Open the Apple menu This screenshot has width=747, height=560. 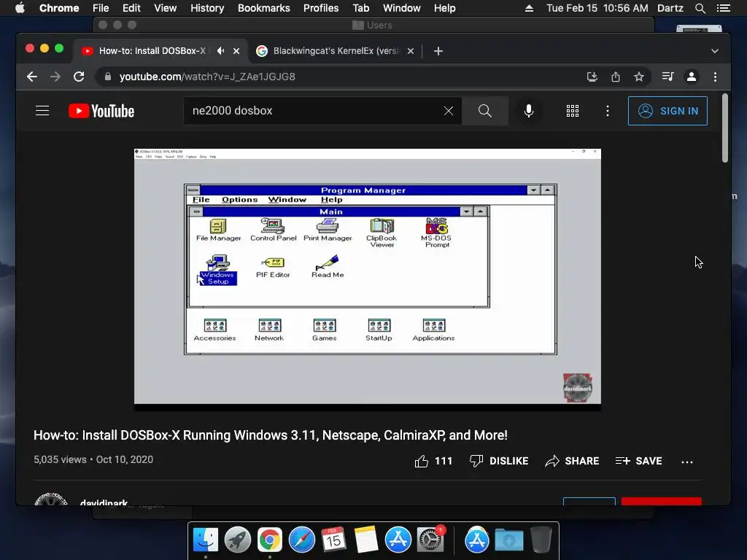20,8
